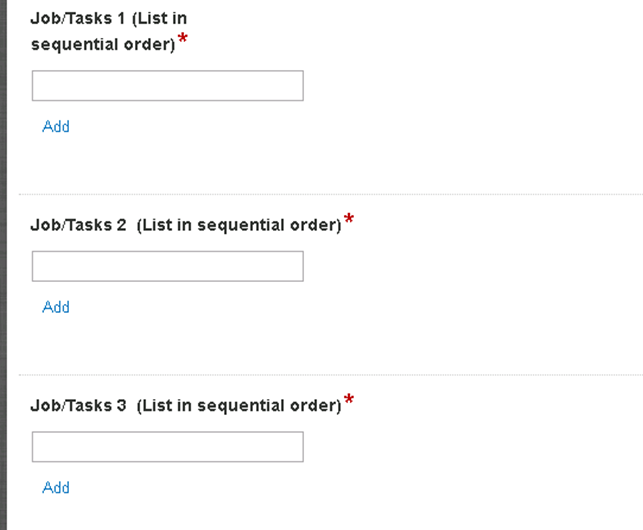This screenshot has width=643, height=530.
Task: Click the red required asterisk for Job/Tasks 3
Action: [x=349, y=399]
